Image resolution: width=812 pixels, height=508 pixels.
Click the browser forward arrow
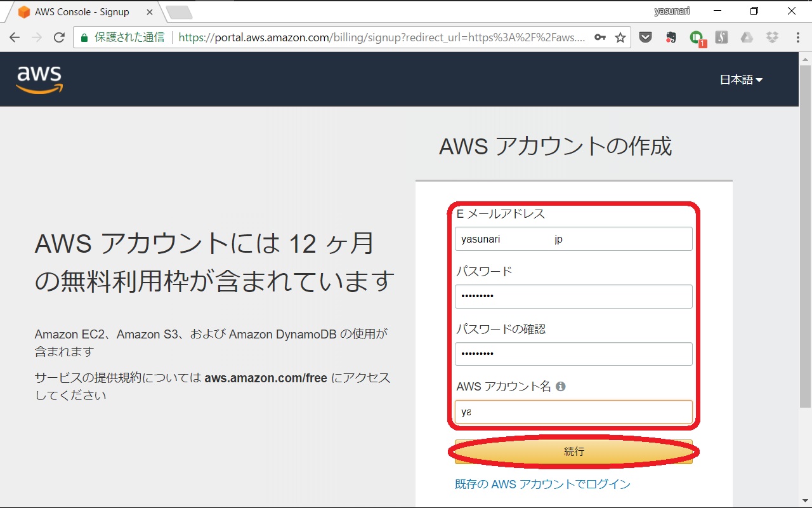coord(37,37)
